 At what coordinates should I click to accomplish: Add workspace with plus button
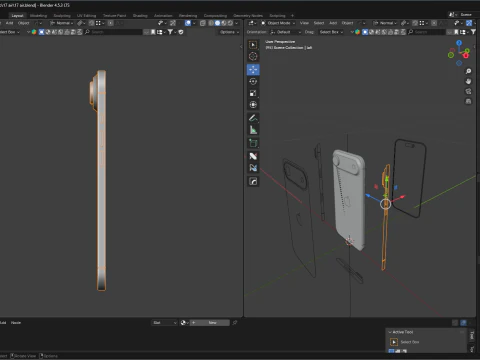click(x=292, y=16)
